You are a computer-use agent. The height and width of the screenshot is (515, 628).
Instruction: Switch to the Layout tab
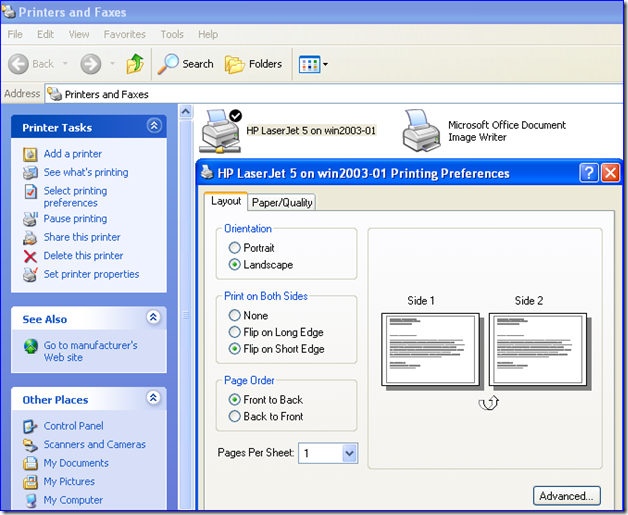tap(226, 201)
